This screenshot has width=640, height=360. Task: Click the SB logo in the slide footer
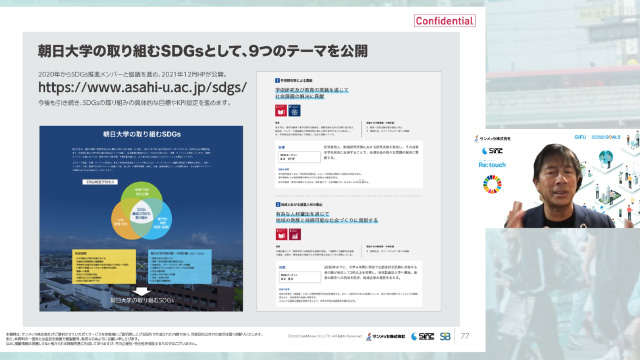click(x=445, y=336)
